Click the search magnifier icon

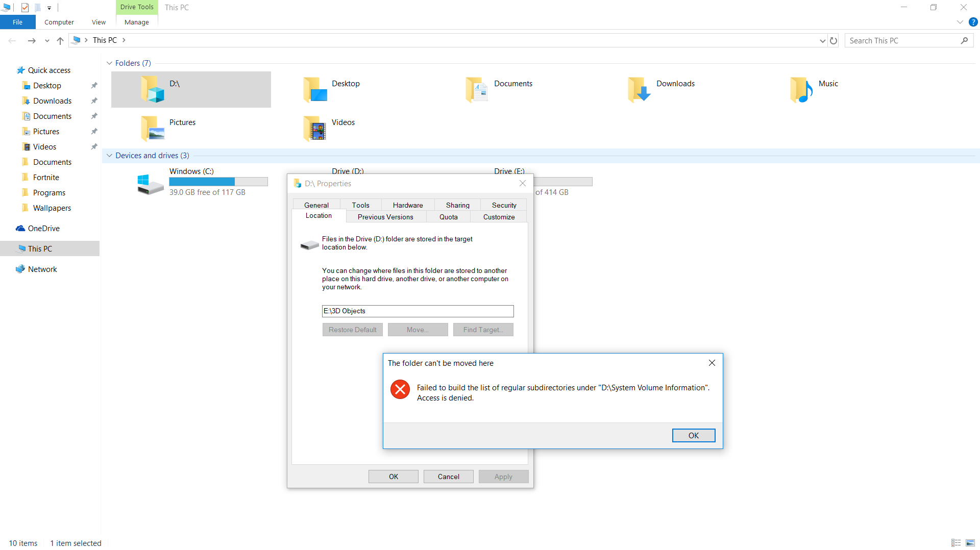964,40
